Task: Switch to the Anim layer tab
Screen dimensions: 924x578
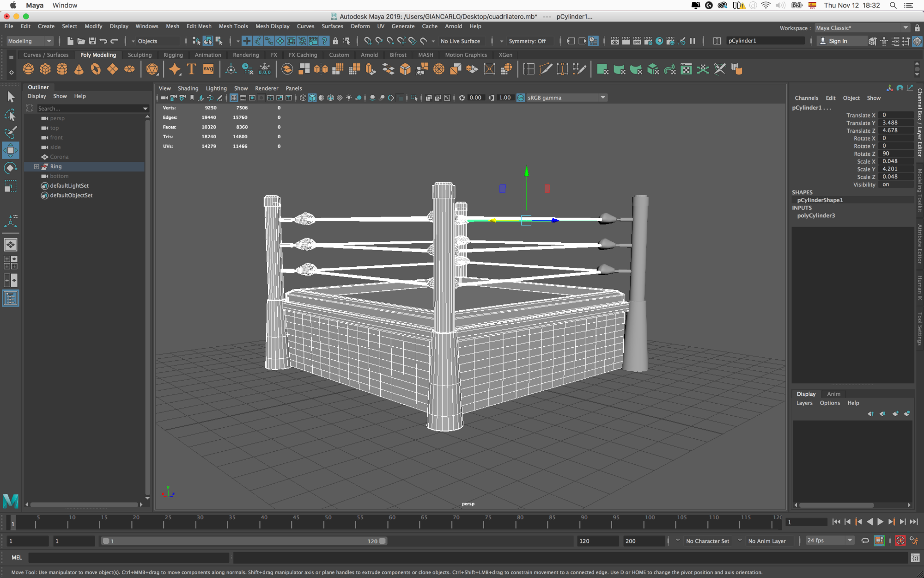Action: click(x=833, y=394)
